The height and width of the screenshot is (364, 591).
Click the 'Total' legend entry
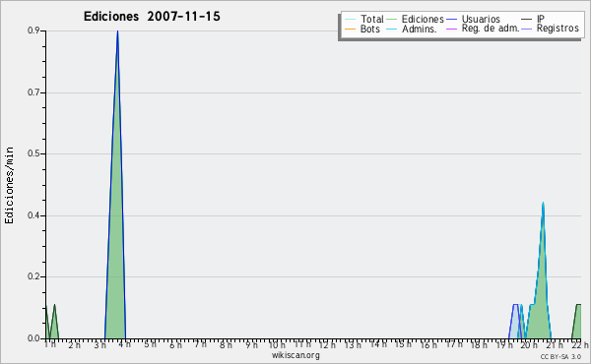click(364, 19)
